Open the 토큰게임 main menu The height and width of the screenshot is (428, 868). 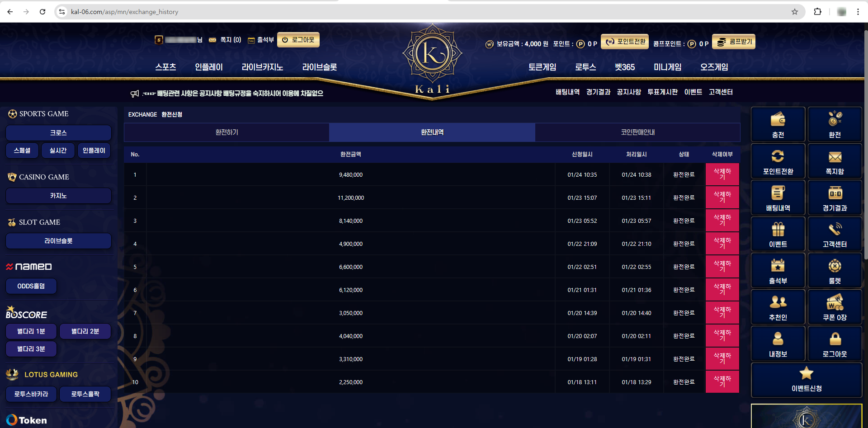pos(542,67)
